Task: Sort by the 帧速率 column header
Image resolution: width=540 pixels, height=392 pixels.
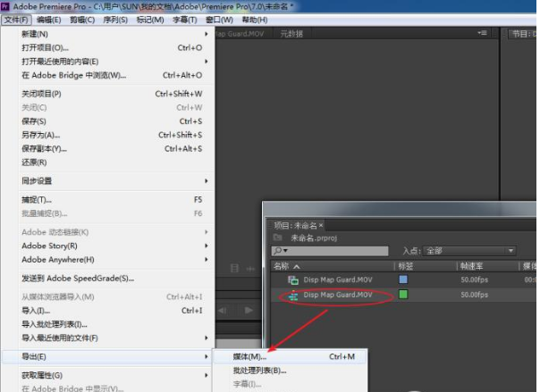Action: pos(471,266)
